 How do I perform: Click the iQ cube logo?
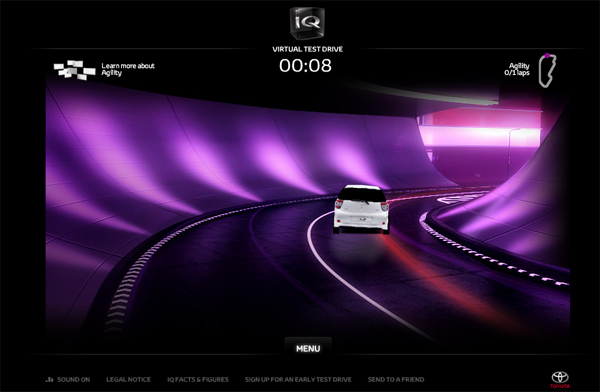[x=307, y=23]
